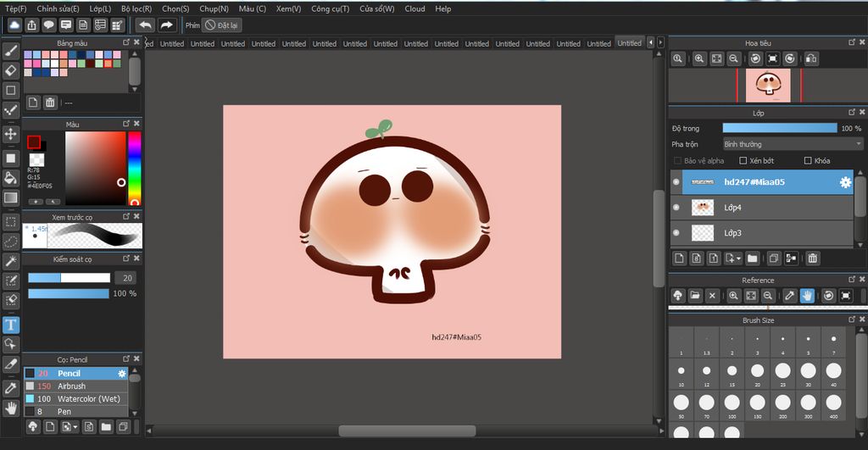Choose the Magic Wand selection tool

click(11, 261)
